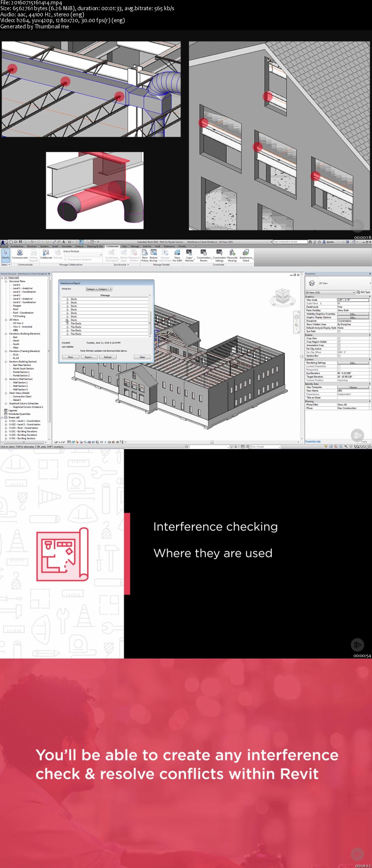This screenshot has width=372, height=868.
Task: Enable the Section Box checkbox
Action: pos(339,356)
